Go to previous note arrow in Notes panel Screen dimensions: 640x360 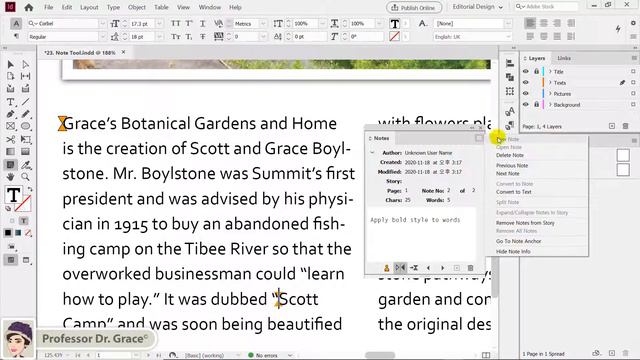[428, 268]
